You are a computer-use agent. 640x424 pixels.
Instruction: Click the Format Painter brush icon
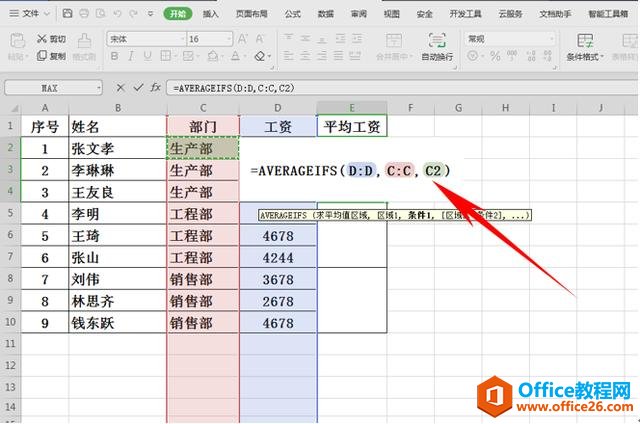pos(84,41)
